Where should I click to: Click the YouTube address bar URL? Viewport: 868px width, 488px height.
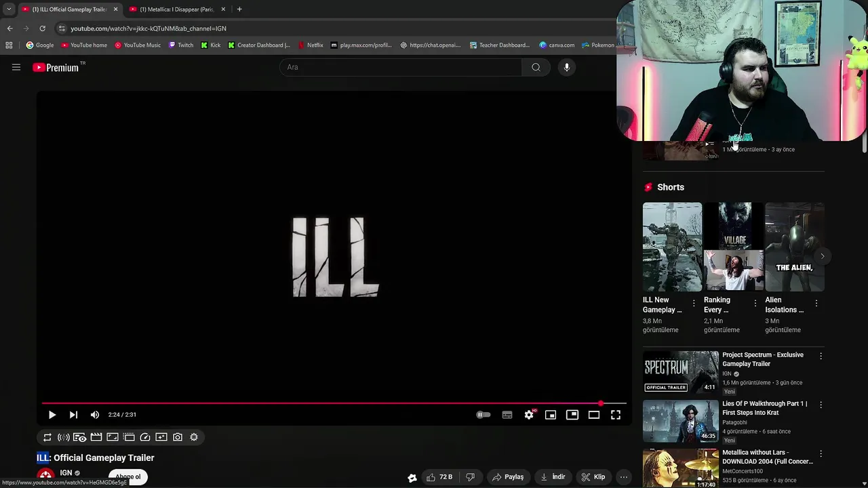[x=149, y=28]
